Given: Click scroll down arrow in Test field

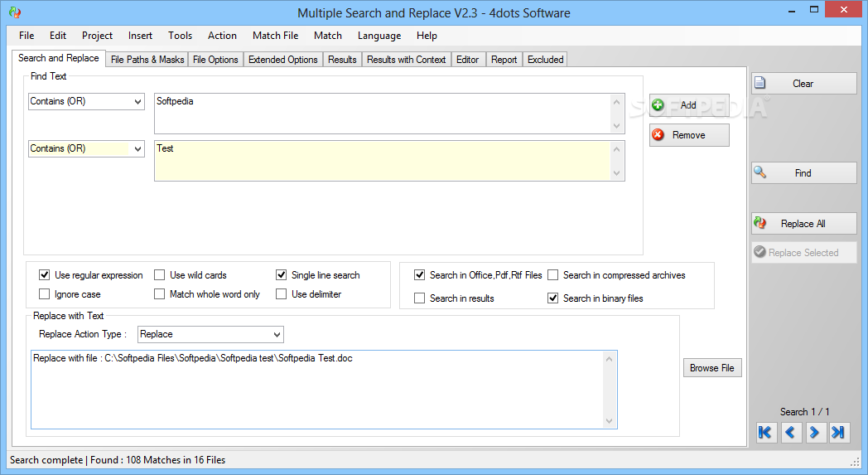Looking at the screenshot, I should 617,173.
